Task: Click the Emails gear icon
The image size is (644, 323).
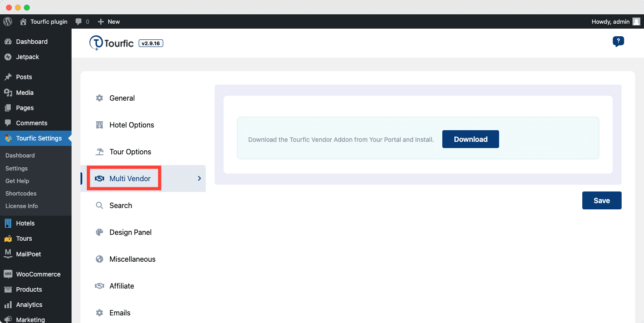Action: coord(100,313)
